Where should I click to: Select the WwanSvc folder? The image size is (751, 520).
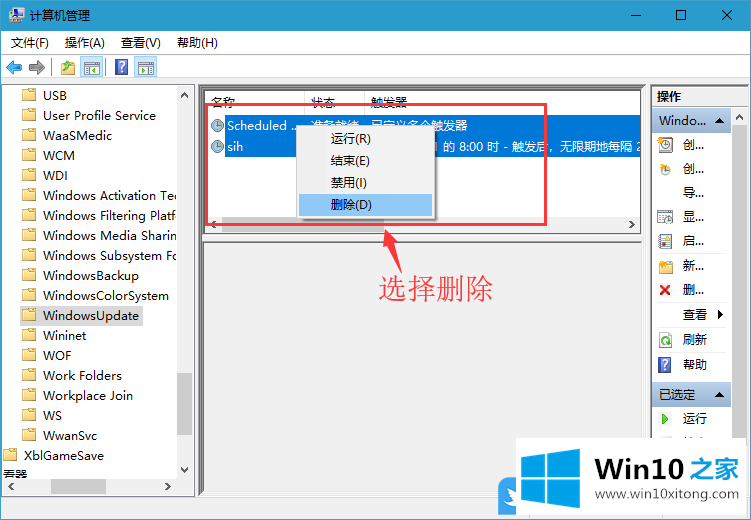tap(69, 436)
